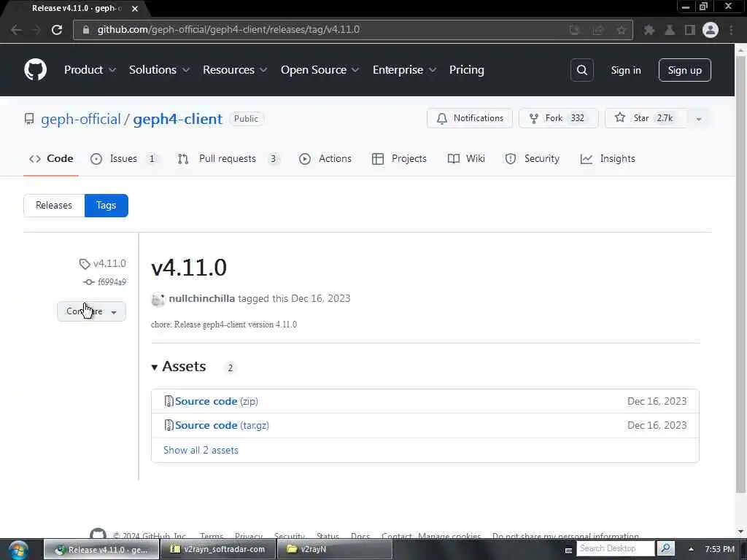The height and width of the screenshot is (560, 747).
Task: Open the Insights tab
Action: 608,158
